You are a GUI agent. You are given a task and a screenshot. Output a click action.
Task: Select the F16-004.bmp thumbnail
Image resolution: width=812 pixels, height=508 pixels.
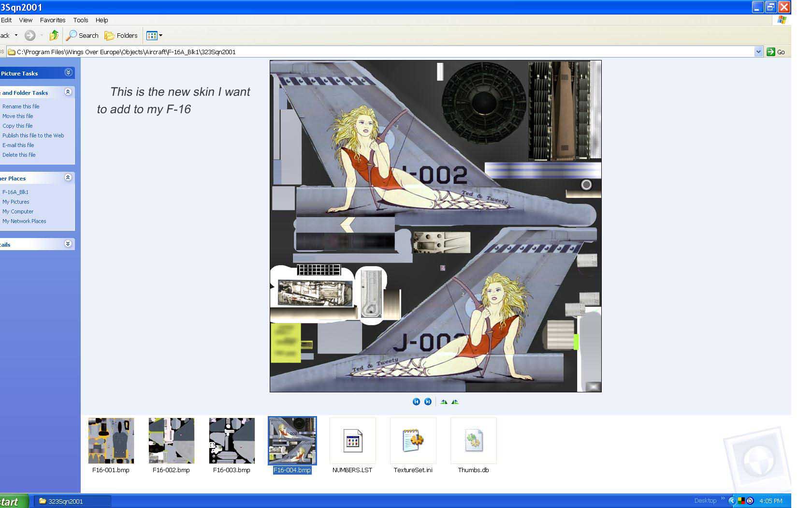[x=292, y=441]
